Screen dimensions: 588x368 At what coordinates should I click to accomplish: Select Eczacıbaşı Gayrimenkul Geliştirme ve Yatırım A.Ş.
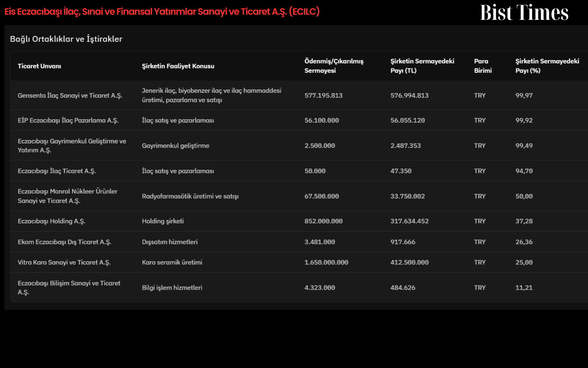click(72, 145)
